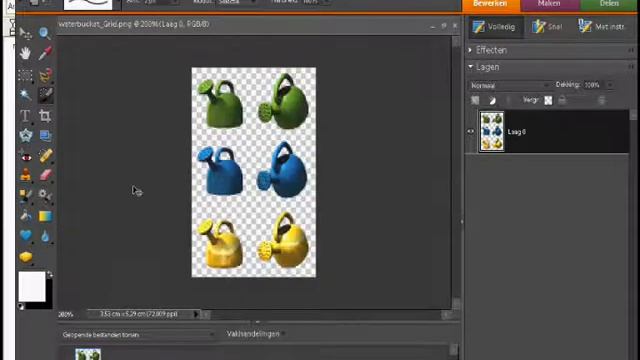Collapse the Lagen panel

coord(470,67)
